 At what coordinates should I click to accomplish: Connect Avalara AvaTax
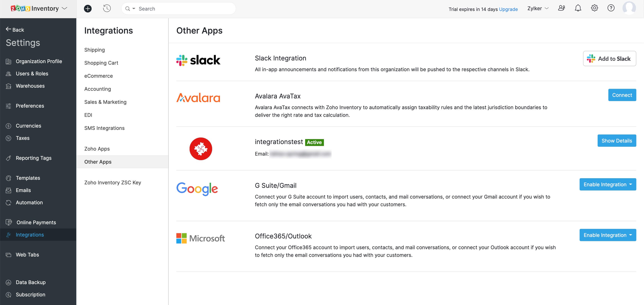(622, 95)
